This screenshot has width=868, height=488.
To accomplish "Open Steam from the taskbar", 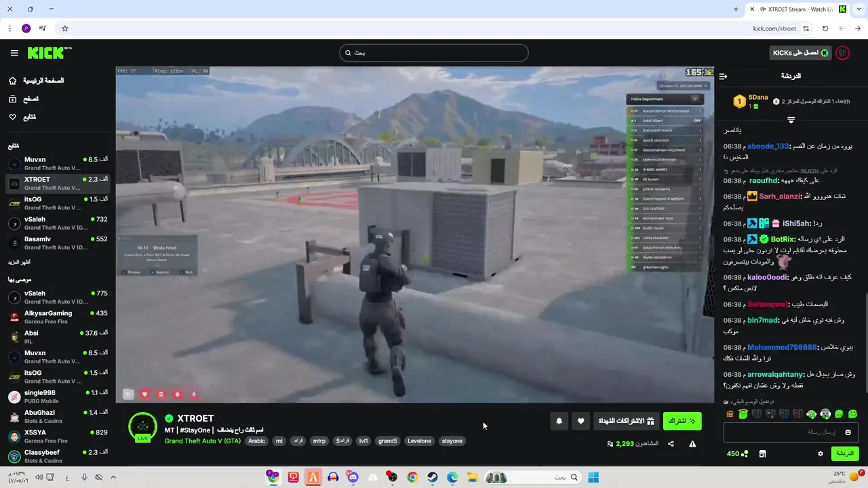I will 432,477.
